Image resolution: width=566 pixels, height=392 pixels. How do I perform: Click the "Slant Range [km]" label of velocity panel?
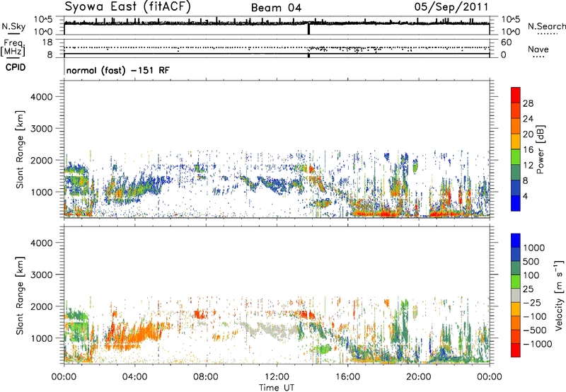20,296
